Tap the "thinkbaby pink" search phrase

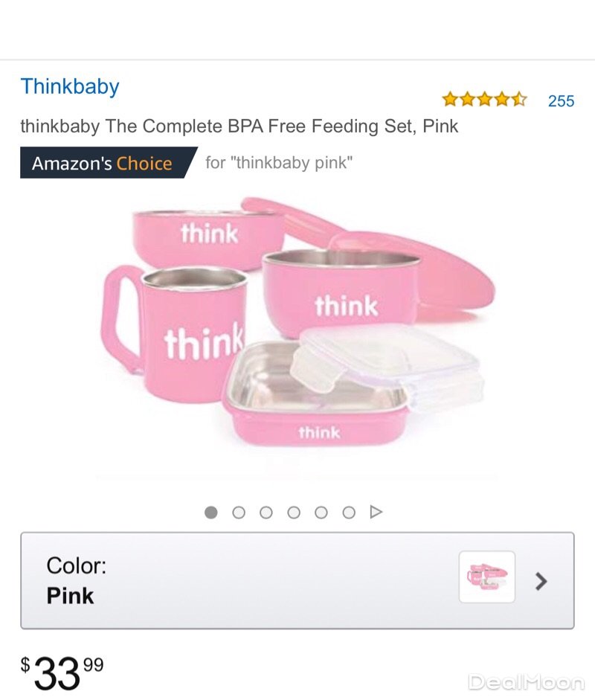292,163
